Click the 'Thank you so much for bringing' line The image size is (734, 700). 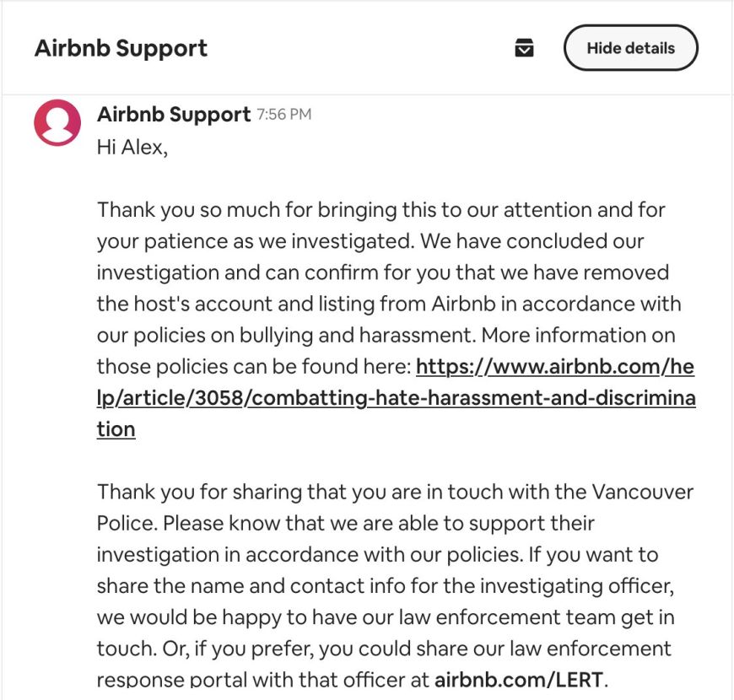coord(381,210)
